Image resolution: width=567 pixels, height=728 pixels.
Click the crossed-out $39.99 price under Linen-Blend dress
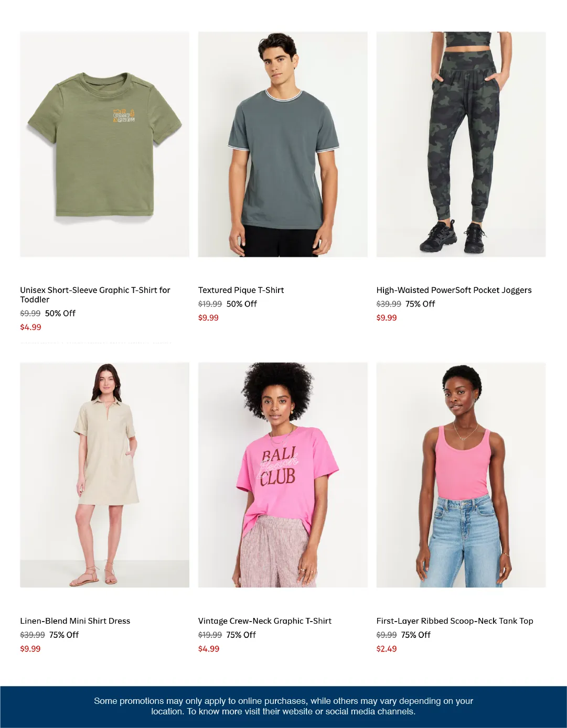(x=33, y=635)
